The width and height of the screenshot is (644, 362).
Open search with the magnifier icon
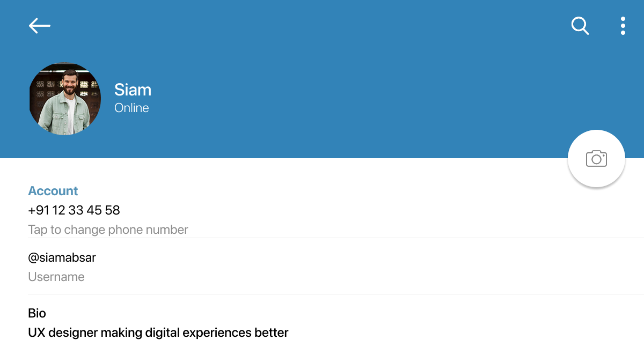(580, 26)
